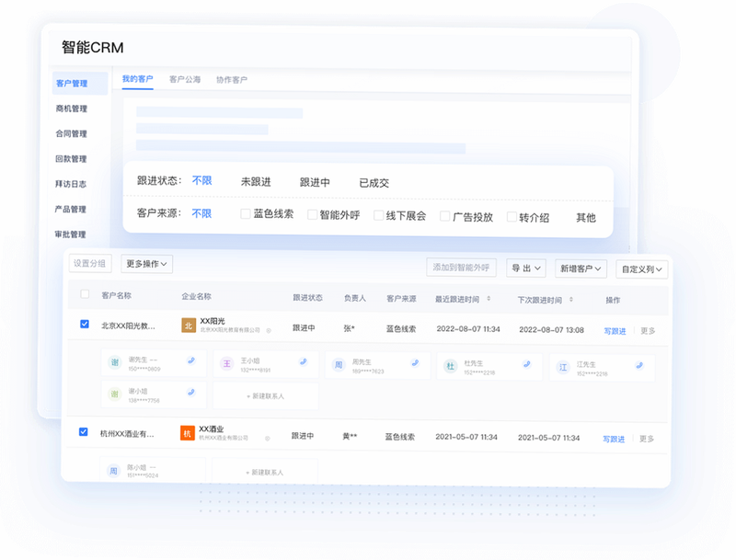
Task: Open 合同管理 in the sidebar
Action: point(71,133)
